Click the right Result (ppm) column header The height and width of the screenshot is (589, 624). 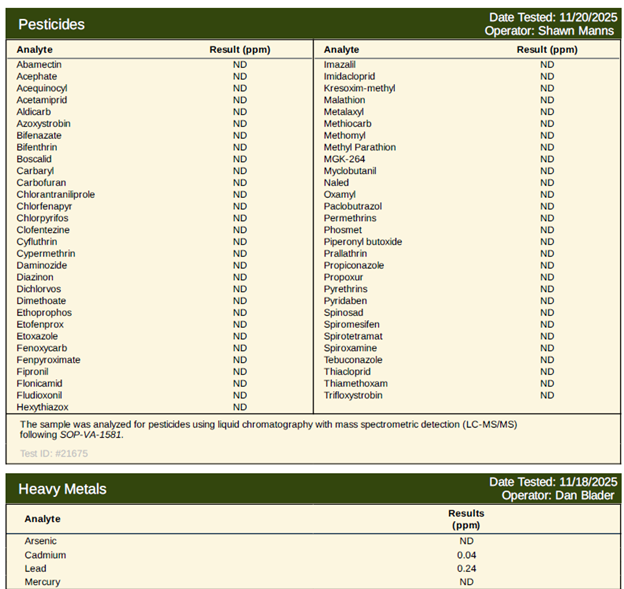547,49
